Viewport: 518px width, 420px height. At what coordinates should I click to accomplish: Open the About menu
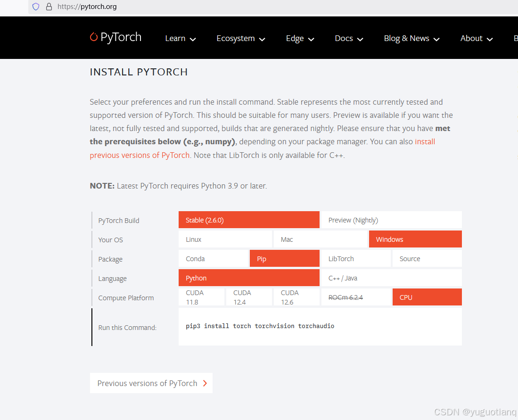(477, 38)
